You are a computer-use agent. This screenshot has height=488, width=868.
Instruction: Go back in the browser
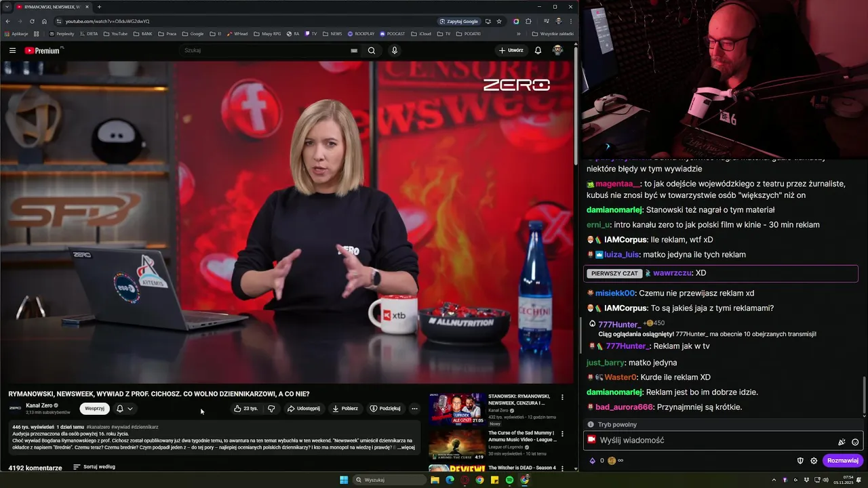tap(7, 21)
